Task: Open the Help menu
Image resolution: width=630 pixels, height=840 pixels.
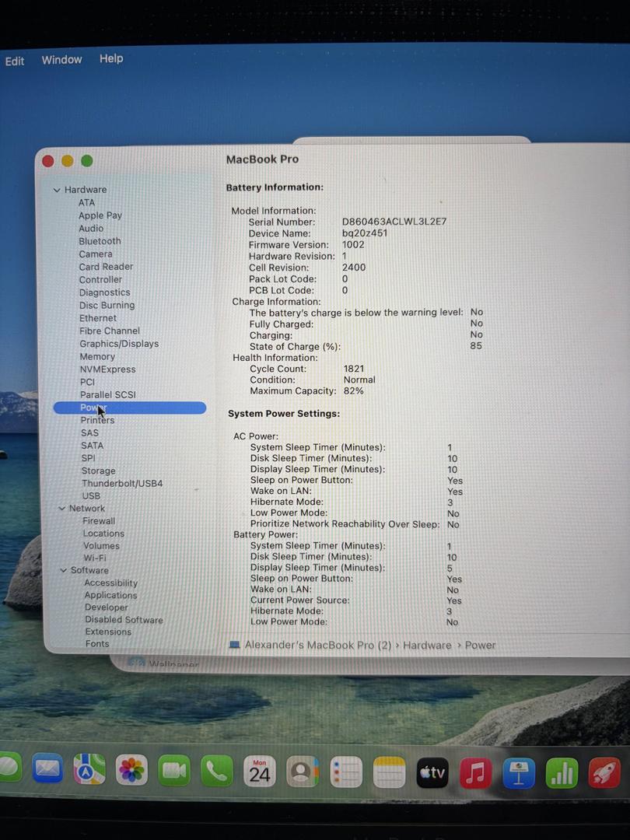Action: click(111, 58)
